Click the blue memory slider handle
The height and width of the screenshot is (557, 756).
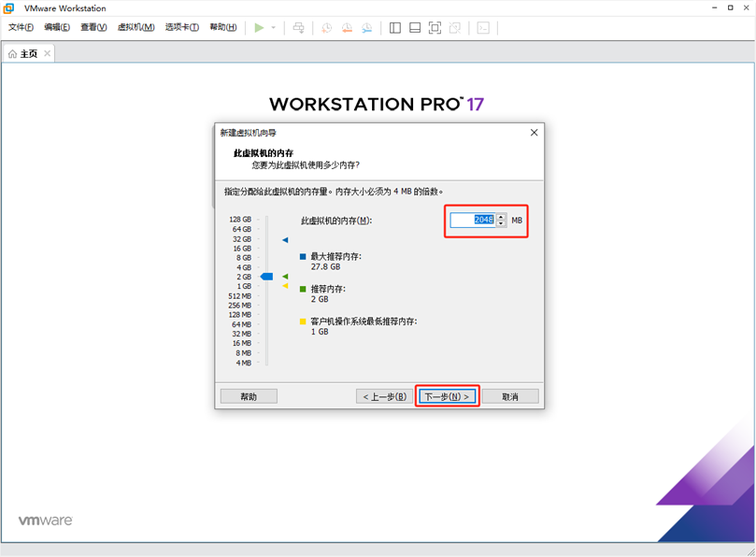266,277
